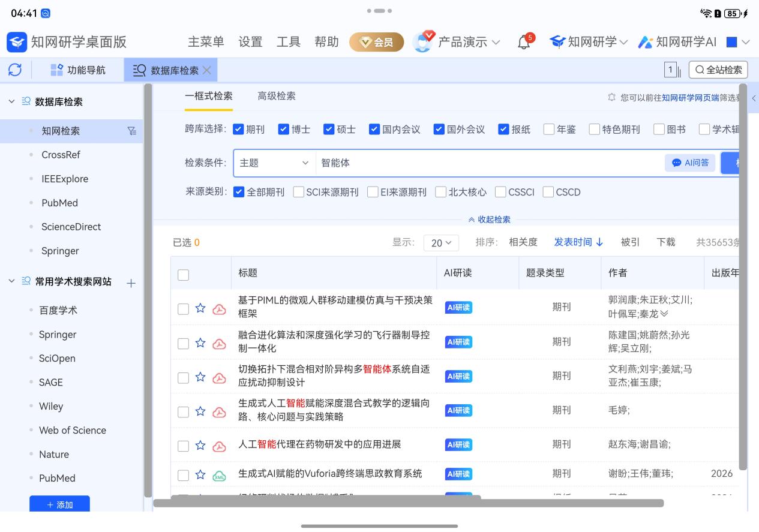759x532 pixels.
Task: Click the XML icon for Vuforia article
Action: click(220, 475)
